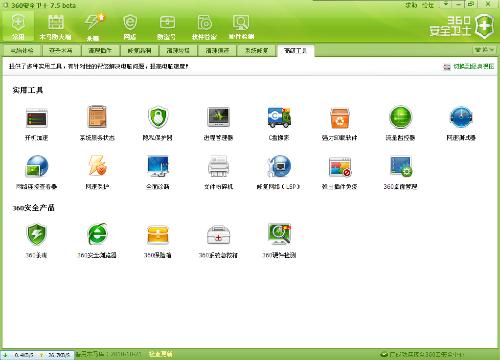Select the active 高级工具 sub-tab

[295, 51]
